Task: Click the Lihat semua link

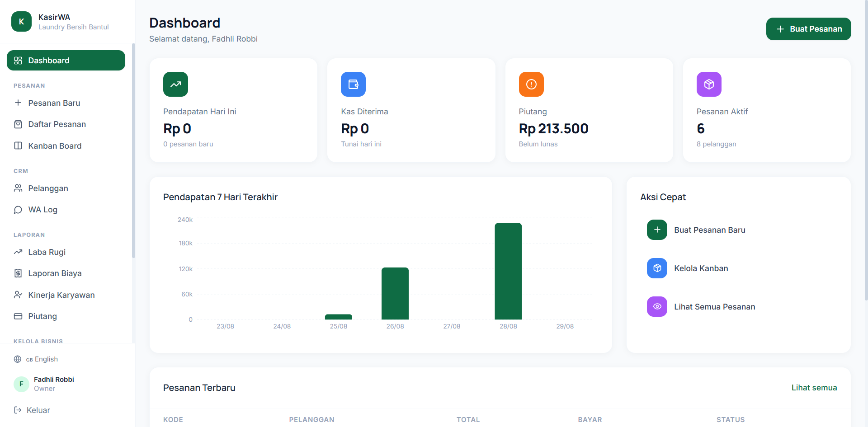Action: coord(814,388)
